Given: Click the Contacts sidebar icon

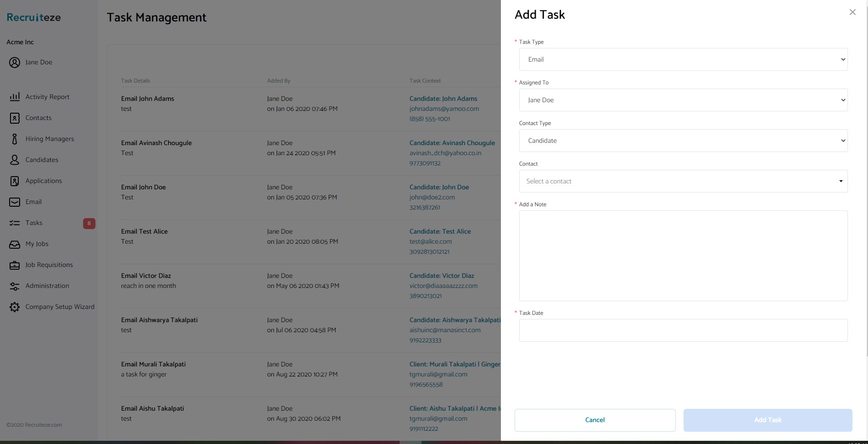Looking at the screenshot, I should coord(15,118).
